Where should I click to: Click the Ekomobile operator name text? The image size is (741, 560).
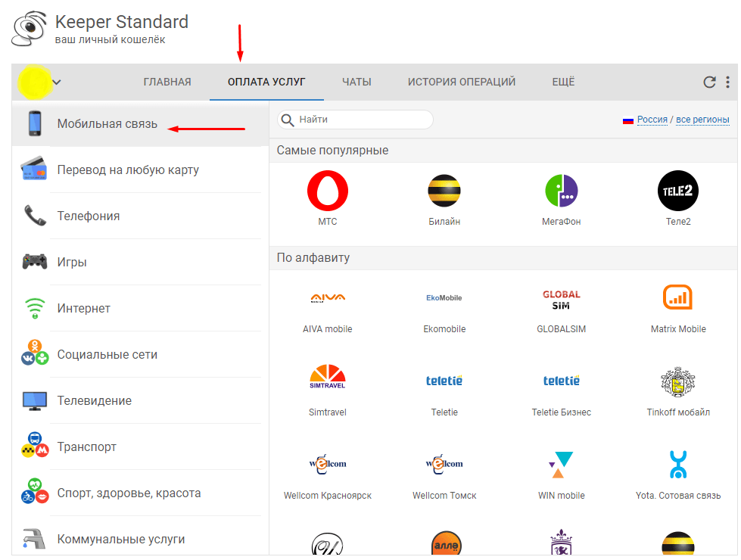(444, 329)
